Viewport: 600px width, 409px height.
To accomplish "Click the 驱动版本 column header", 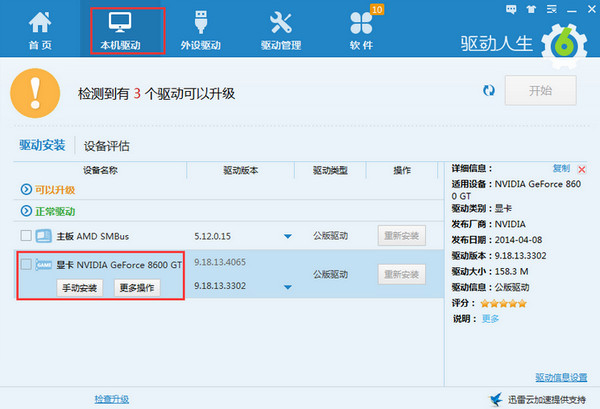I will pos(241,170).
